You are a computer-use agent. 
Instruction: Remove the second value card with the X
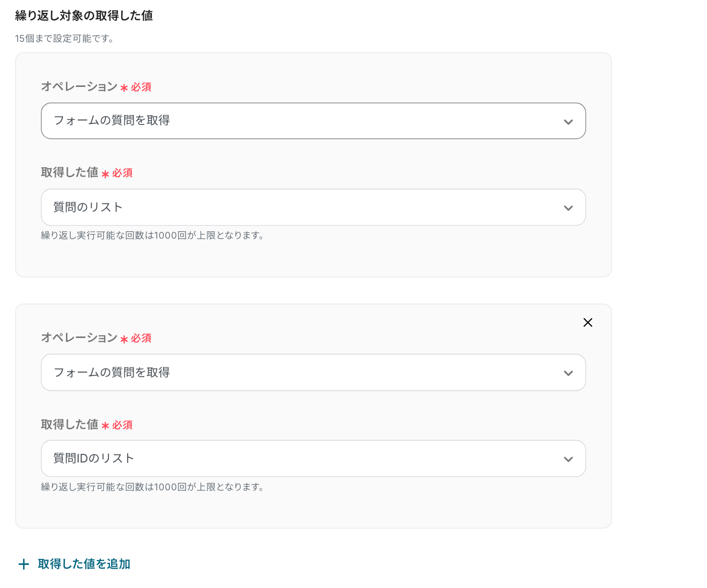tap(588, 322)
